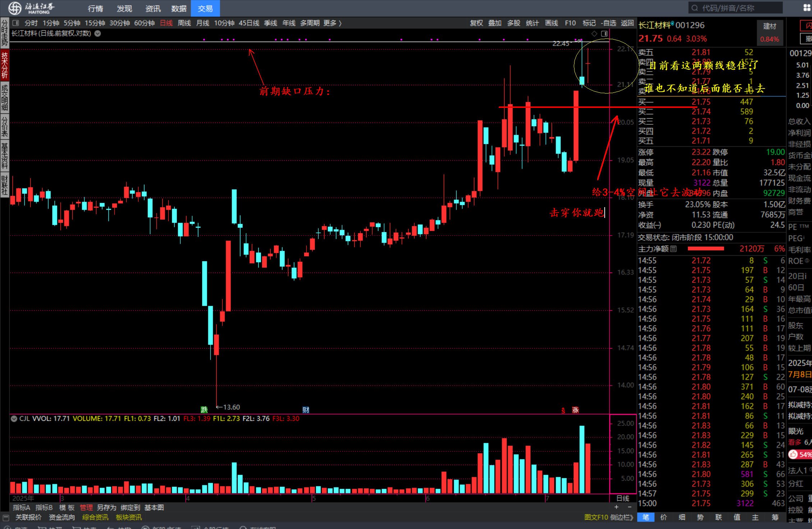The image size is (812, 529).
Task: Open the four-square grid icon in the top right
Action: point(807,8)
